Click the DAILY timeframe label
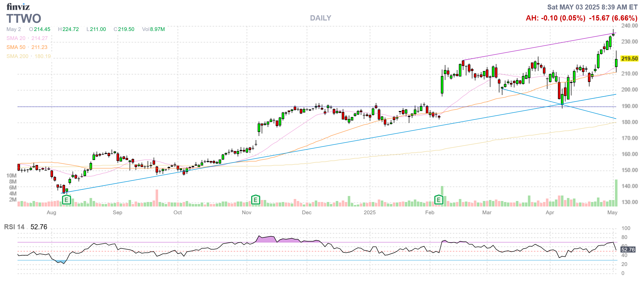 320,18
